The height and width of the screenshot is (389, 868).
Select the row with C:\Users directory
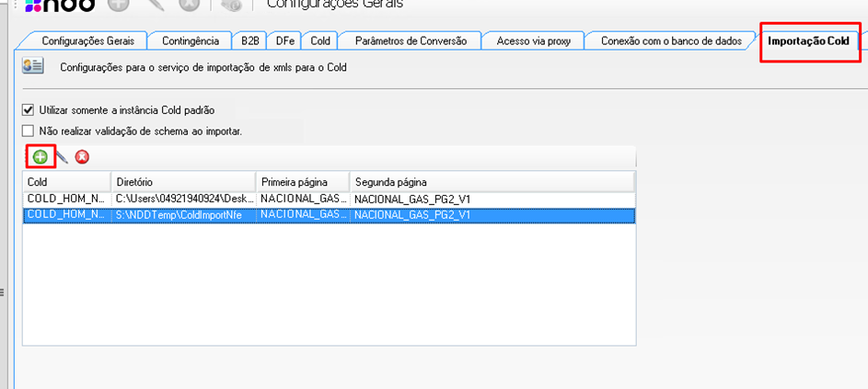click(183, 199)
